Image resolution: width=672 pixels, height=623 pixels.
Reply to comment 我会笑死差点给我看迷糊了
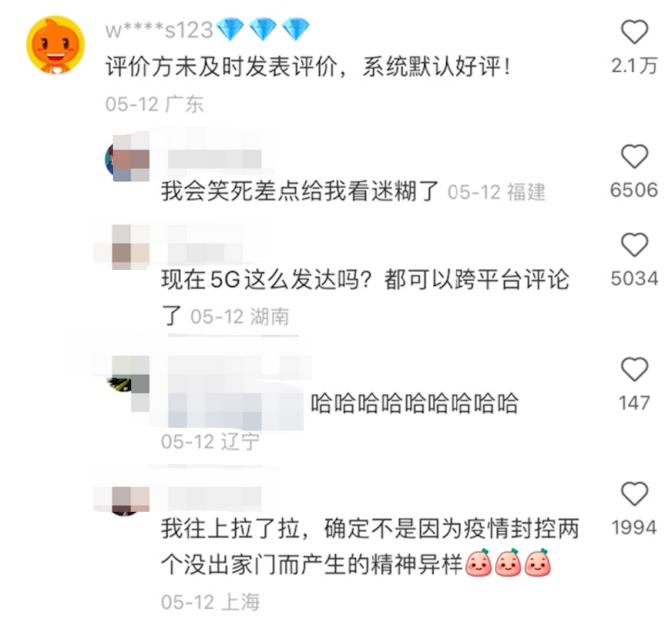pos(300,191)
